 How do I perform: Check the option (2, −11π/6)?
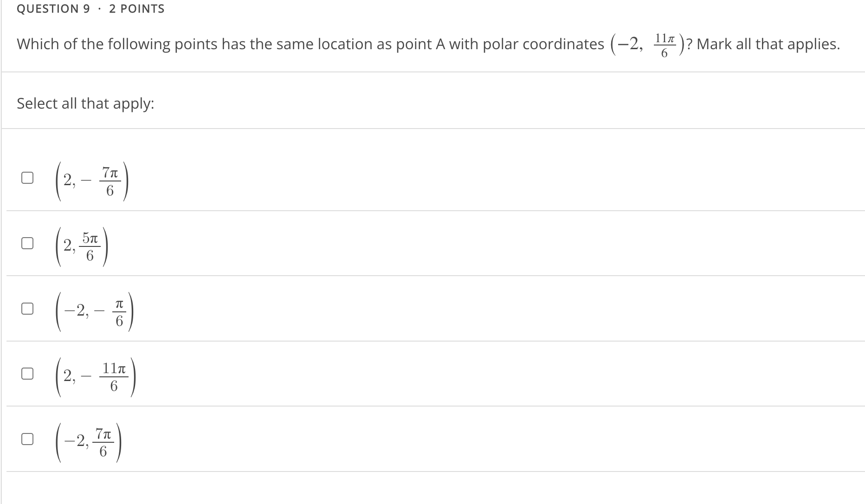tap(27, 373)
